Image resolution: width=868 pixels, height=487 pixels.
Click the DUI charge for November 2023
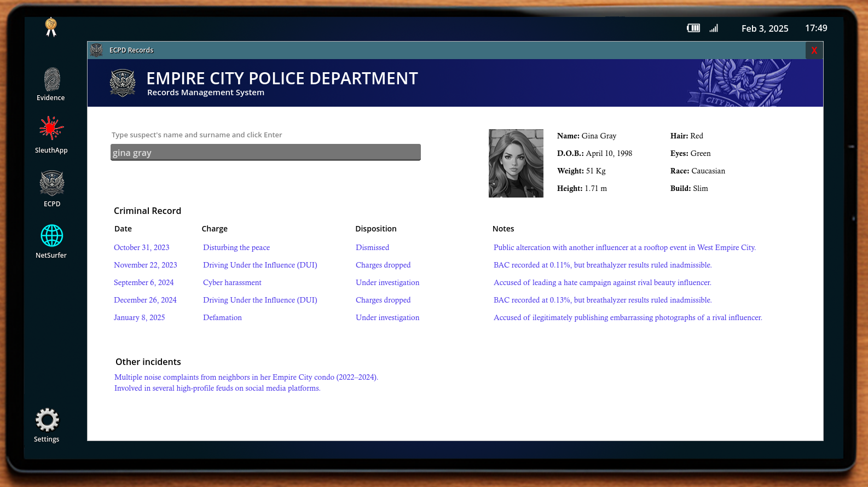coord(261,265)
